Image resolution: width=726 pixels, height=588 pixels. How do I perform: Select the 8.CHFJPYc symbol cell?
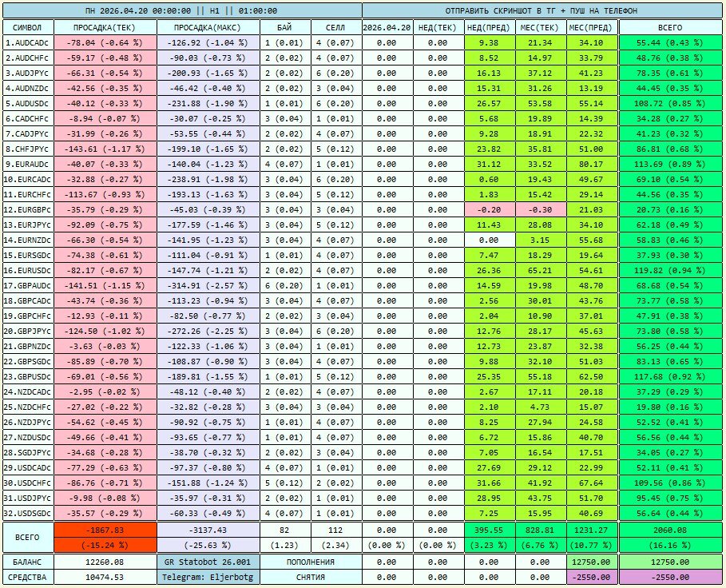point(28,149)
